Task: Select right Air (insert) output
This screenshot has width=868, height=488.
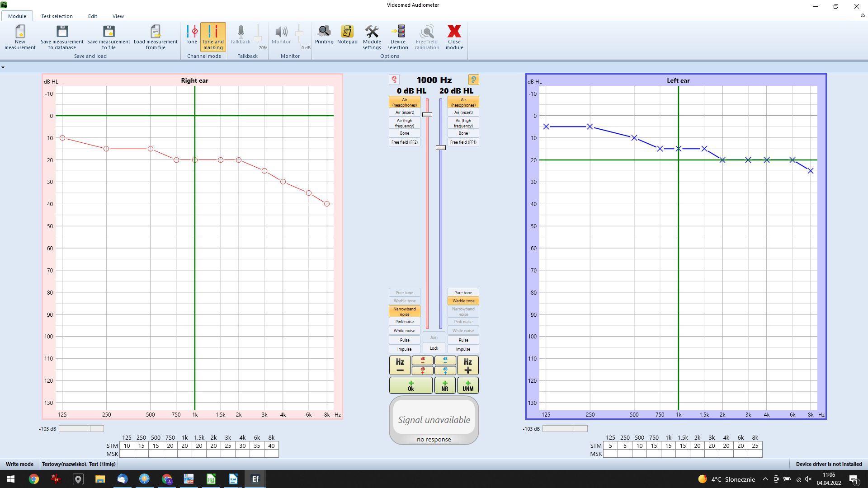Action: click(405, 113)
